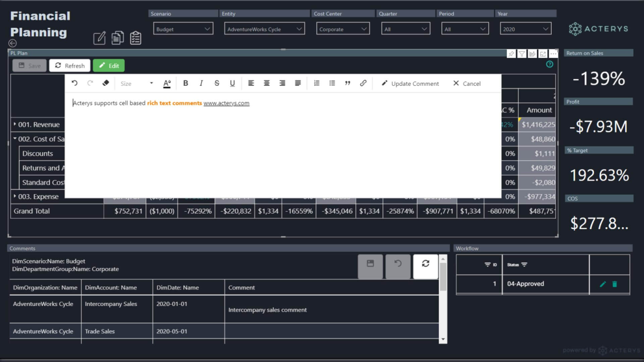The width and height of the screenshot is (644, 362).
Task: Click the green Edit button
Action: tap(109, 66)
